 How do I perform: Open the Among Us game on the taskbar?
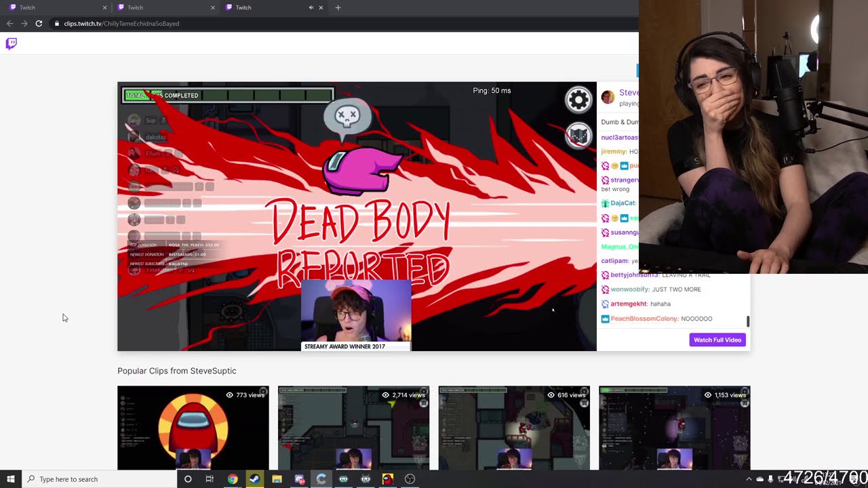(x=387, y=479)
